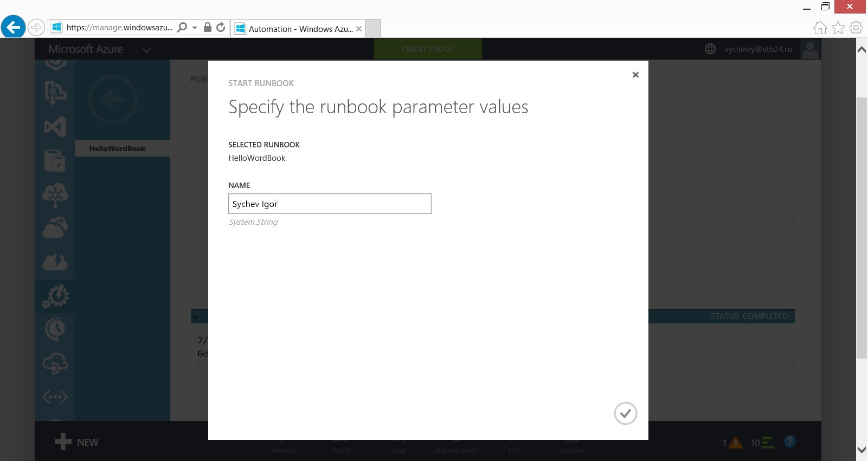The image size is (868, 461).
Task: Open the browser Favorites star
Action: (x=838, y=28)
